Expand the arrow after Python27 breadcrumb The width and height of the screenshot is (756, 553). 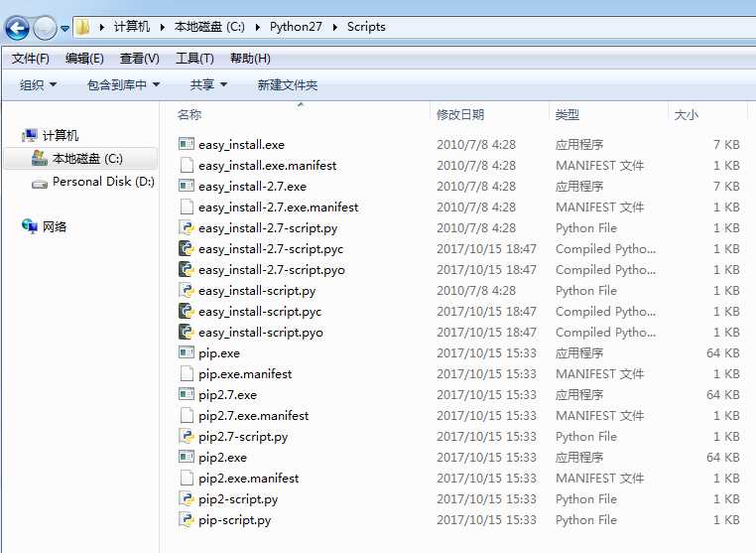[334, 27]
